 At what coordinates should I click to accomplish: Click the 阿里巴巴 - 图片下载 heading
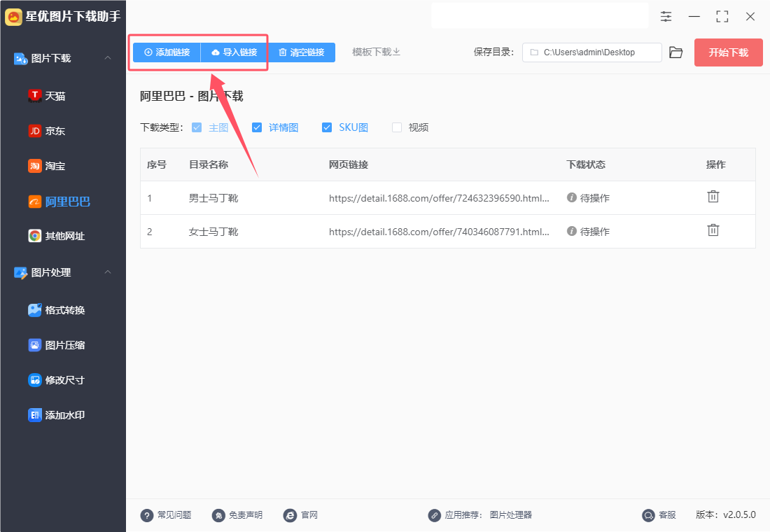tap(192, 96)
